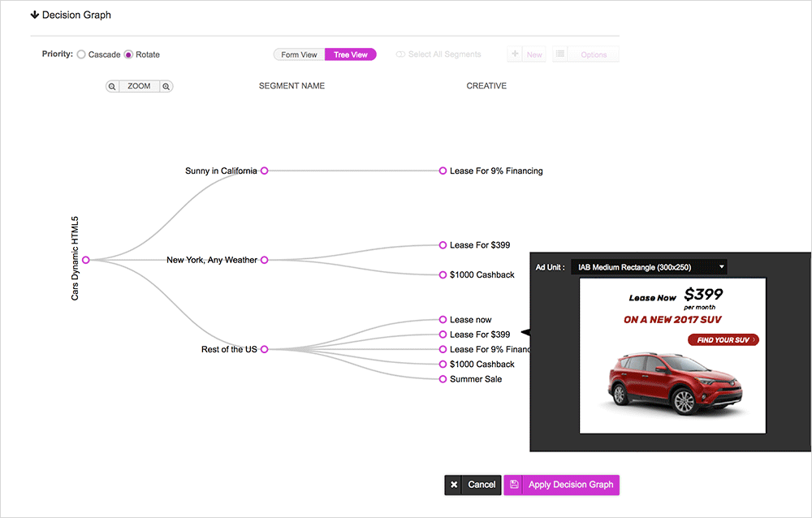
Task: Select the Rotate priority radio button
Action: tap(128, 54)
